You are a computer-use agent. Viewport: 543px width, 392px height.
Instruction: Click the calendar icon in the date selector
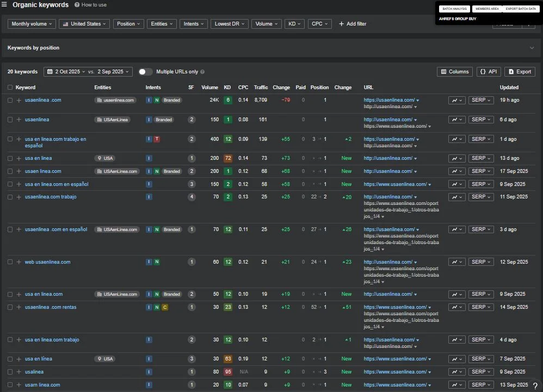point(50,72)
